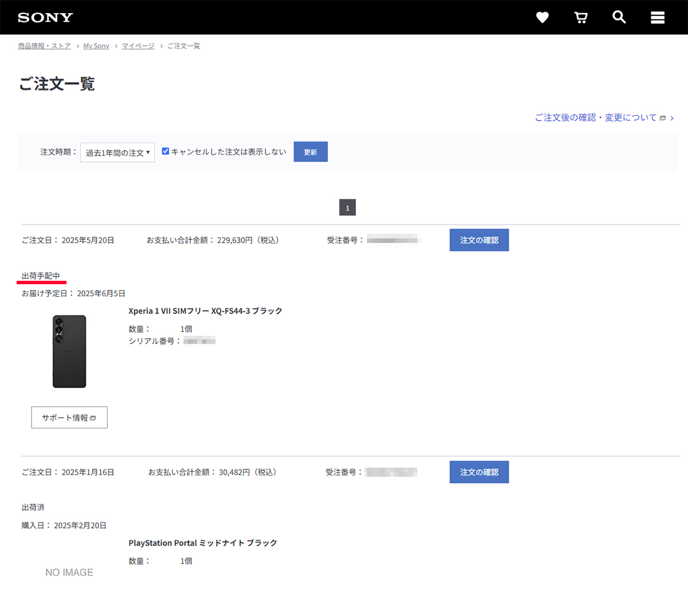Click お支払い合計金額 30,482円 text
The height and width of the screenshot is (616, 688).
click(x=214, y=472)
